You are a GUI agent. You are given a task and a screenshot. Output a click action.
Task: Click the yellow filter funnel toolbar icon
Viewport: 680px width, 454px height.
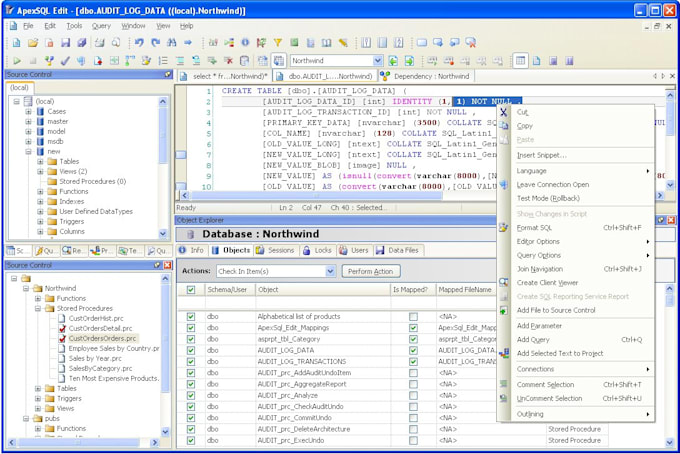[x=278, y=43]
